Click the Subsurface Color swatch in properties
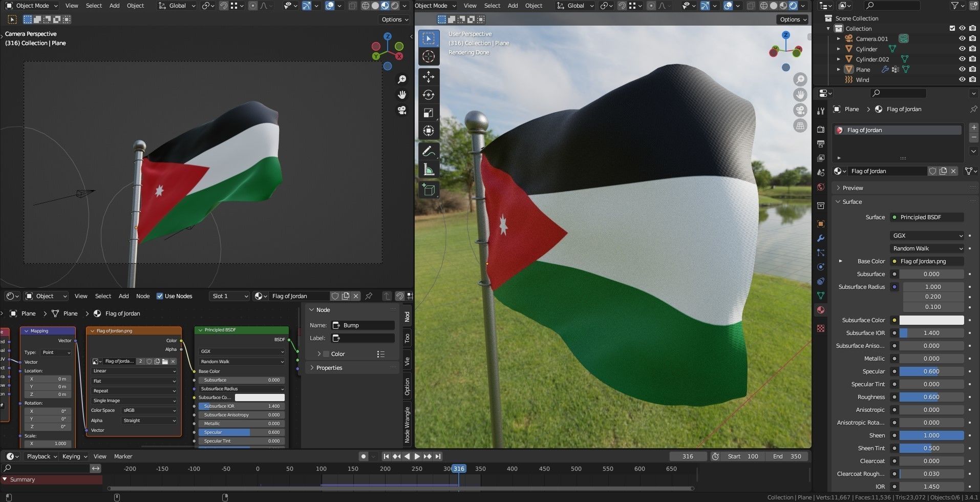Viewport: 980px width, 502px height. (x=931, y=320)
